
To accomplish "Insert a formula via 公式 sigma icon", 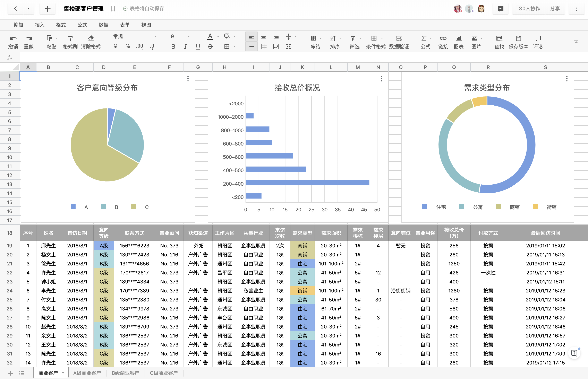I will 424,38.
